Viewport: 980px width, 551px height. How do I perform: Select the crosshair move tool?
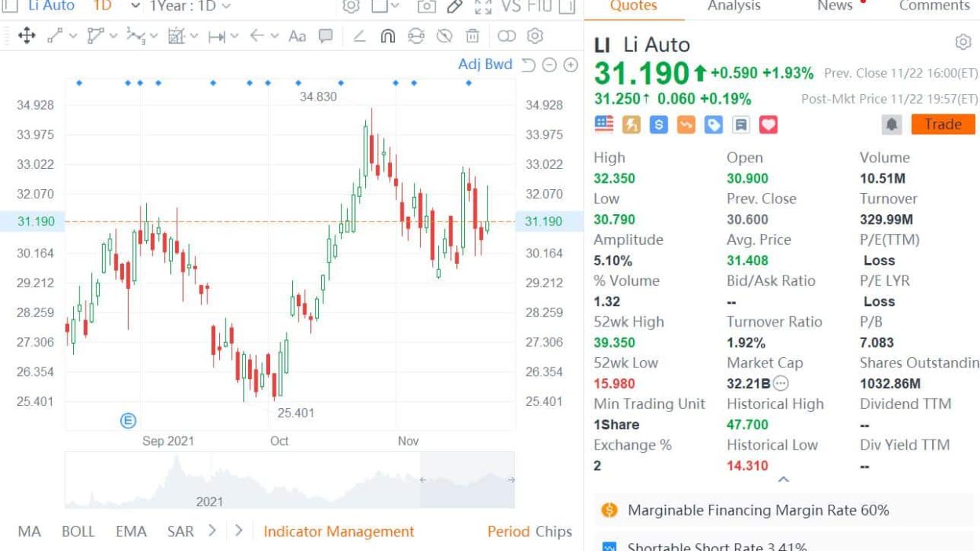pos(26,36)
